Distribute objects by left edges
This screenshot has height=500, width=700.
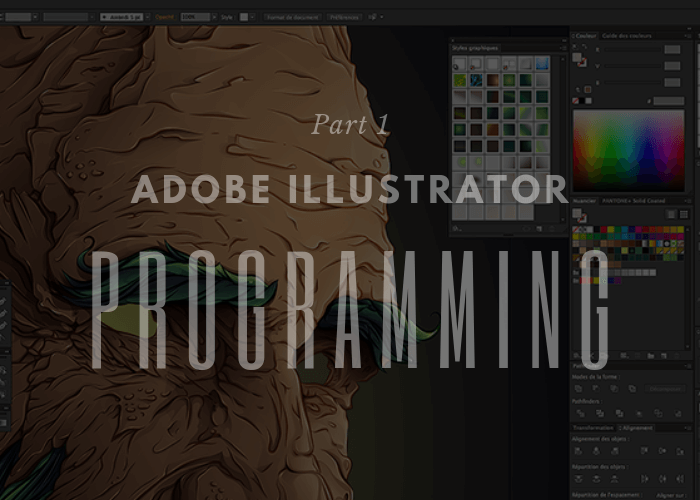[644, 479]
